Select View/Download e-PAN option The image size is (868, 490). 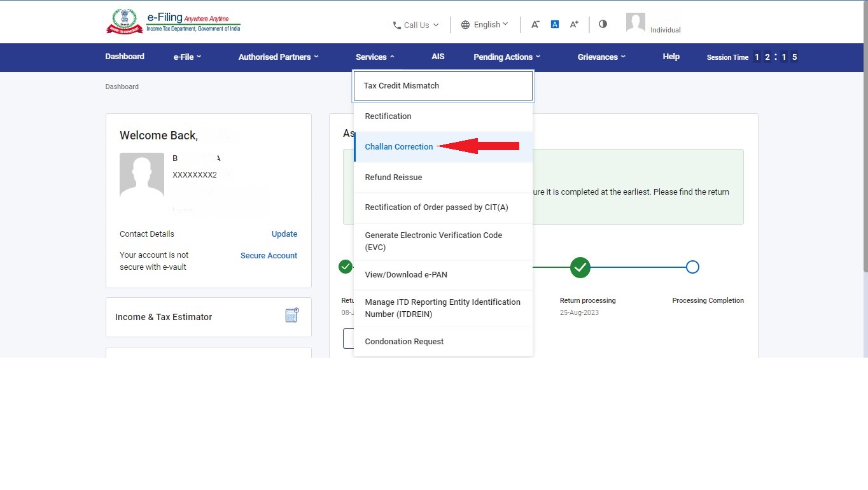(406, 275)
